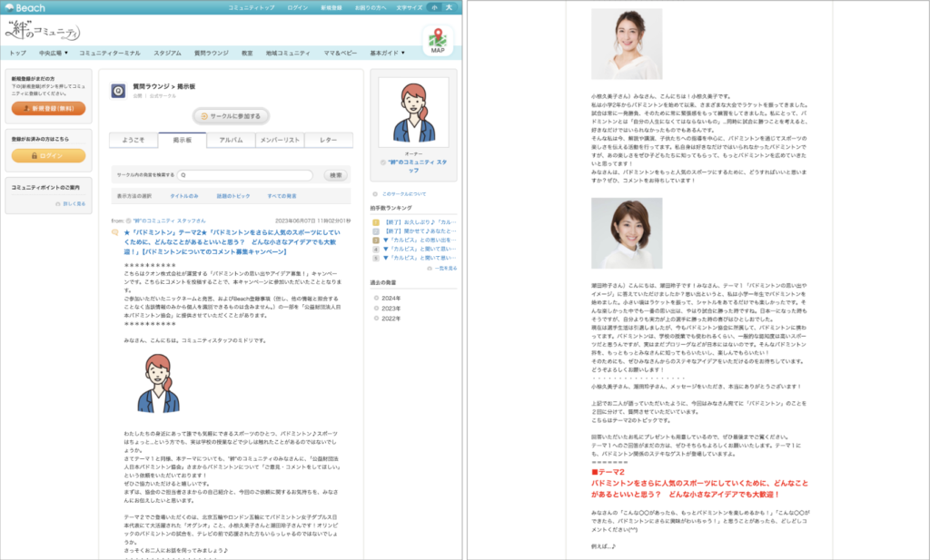Focus the circle post search field
This screenshot has width=930, height=560.
[245, 175]
